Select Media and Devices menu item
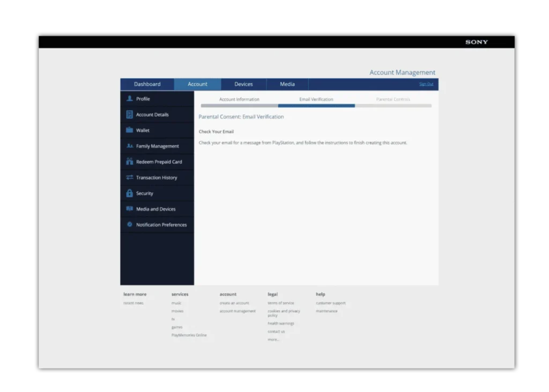The height and width of the screenshot is (392, 549). point(157,209)
